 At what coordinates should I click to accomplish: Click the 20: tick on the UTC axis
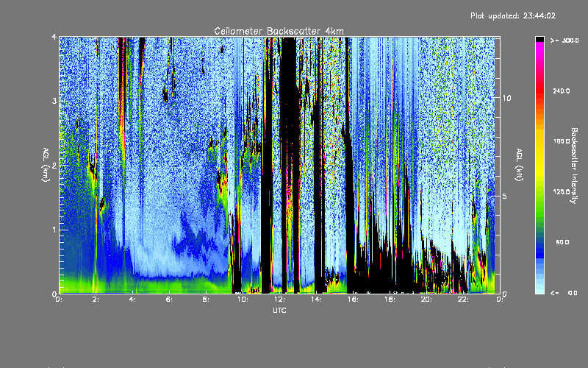point(426,300)
